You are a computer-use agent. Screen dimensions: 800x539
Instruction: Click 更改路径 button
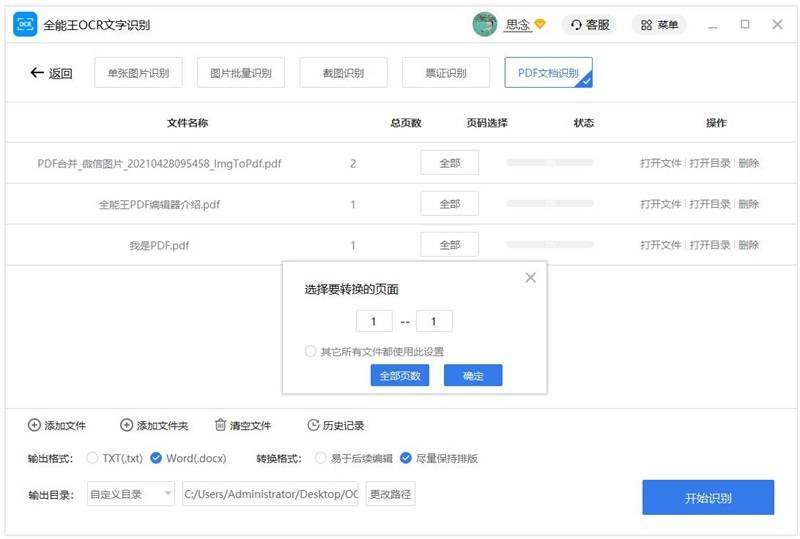(x=390, y=494)
